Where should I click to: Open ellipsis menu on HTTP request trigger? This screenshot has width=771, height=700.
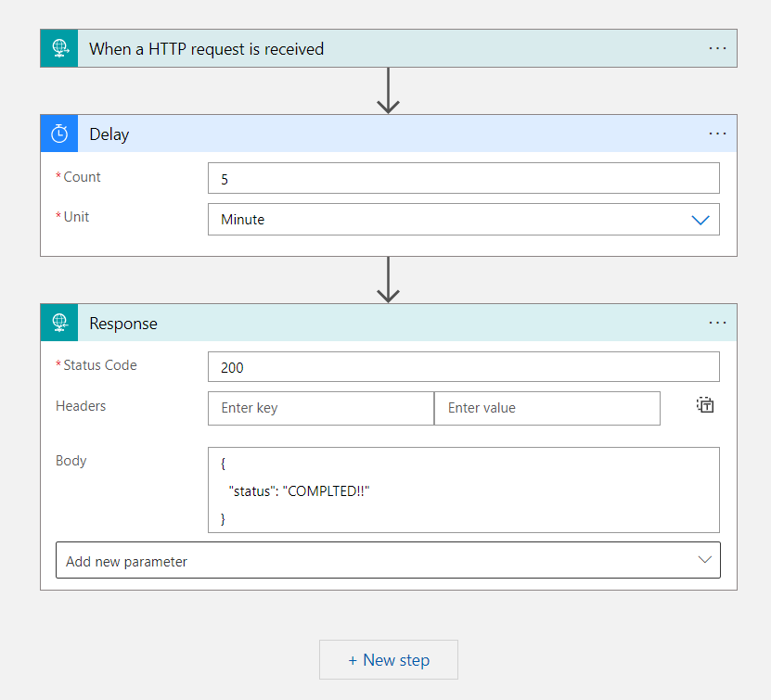click(717, 48)
